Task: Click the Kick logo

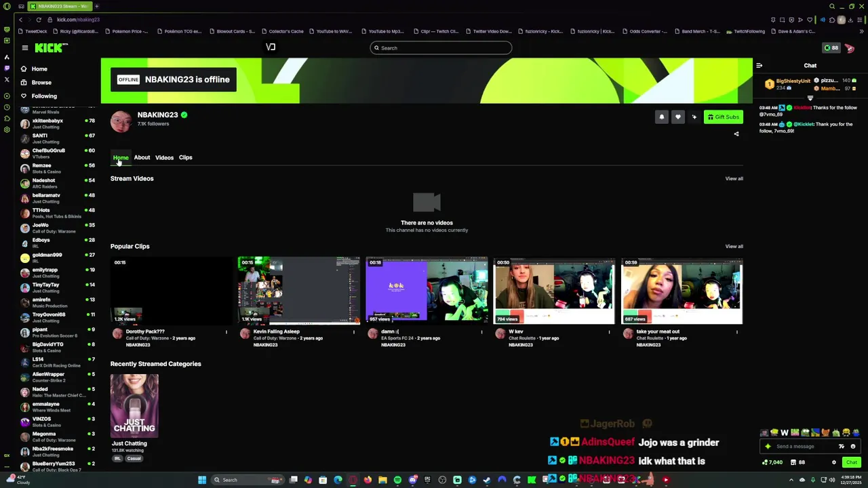Action: click(x=51, y=47)
